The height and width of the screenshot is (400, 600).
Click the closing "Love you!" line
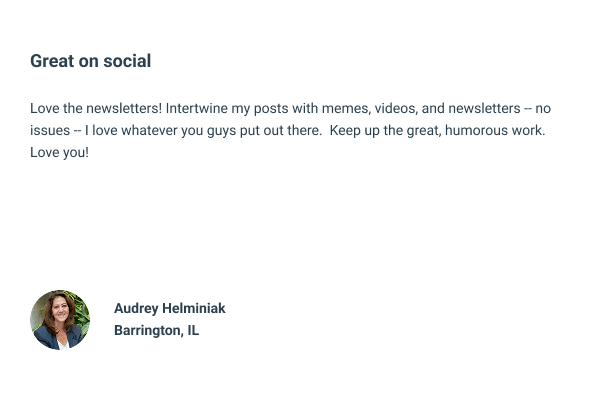click(x=59, y=155)
